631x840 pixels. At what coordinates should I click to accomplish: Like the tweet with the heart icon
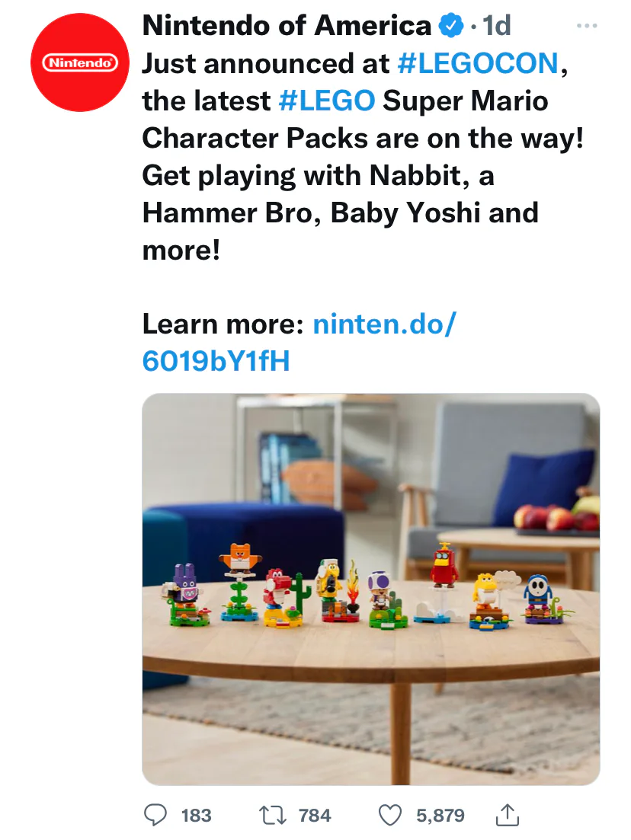390,816
